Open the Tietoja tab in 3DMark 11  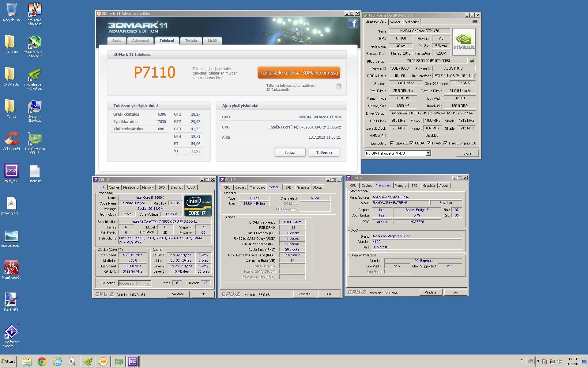pos(191,40)
